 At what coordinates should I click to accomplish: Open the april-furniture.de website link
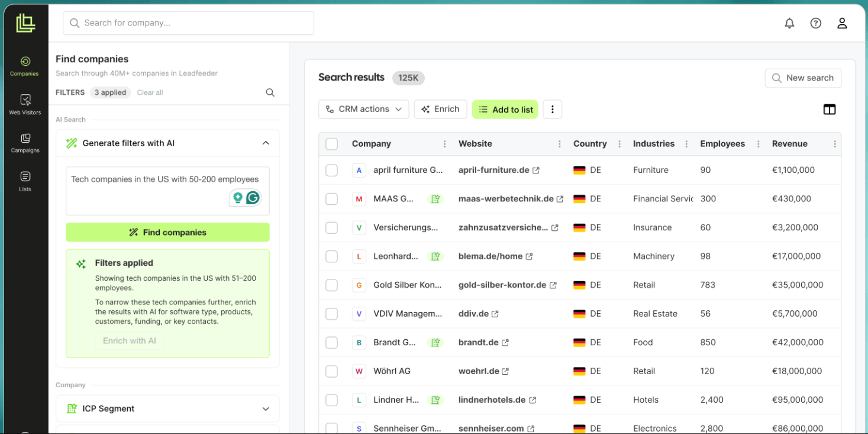coord(493,171)
